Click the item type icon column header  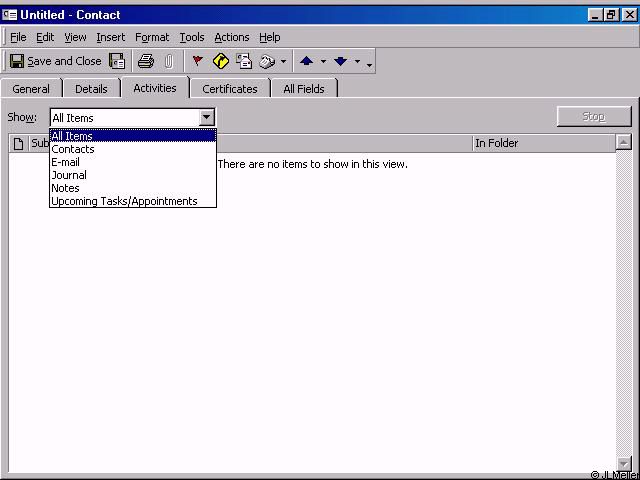coord(18,143)
